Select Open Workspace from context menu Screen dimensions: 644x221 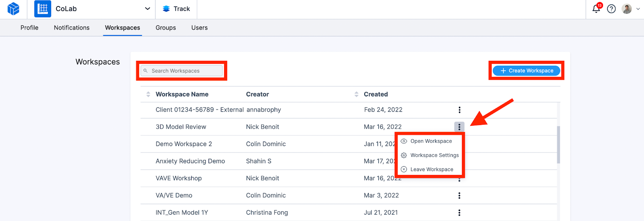pyautogui.click(x=431, y=141)
